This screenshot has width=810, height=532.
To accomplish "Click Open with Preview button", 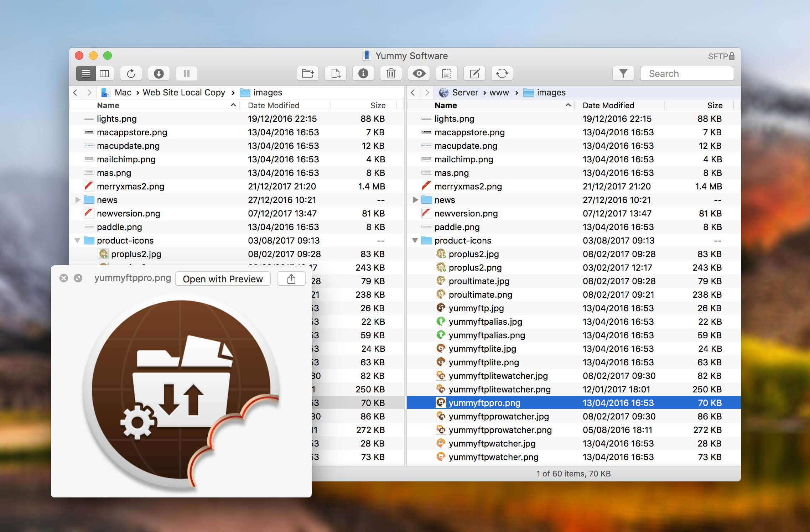I will [223, 279].
